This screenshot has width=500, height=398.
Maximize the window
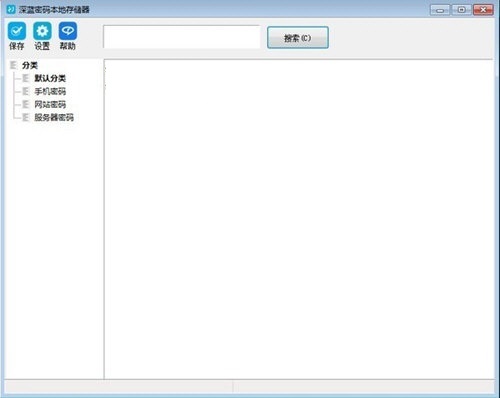(461, 10)
